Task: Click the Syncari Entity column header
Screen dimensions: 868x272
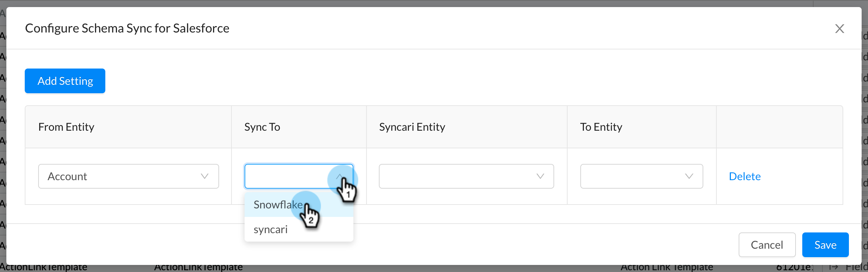Action: point(412,127)
